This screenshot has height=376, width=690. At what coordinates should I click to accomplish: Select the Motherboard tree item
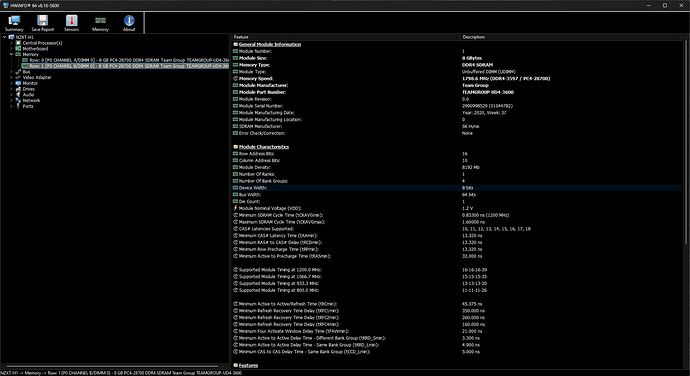(35, 48)
